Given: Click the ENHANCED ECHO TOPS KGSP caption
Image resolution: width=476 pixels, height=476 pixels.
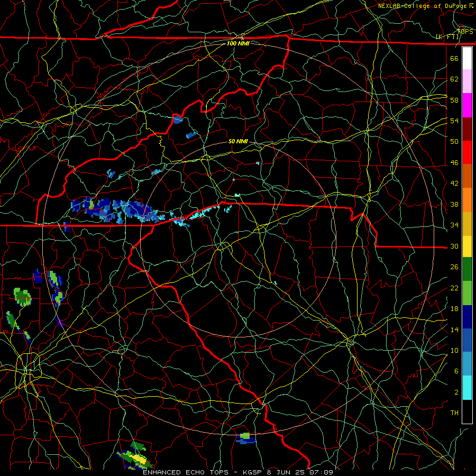Looking at the screenshot, I should click(238, 472).
